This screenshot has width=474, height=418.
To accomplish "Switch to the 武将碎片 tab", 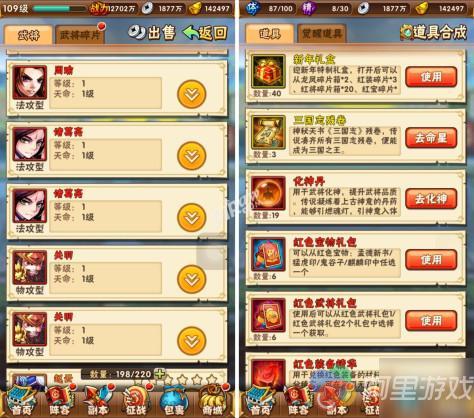I will [80, 34].
